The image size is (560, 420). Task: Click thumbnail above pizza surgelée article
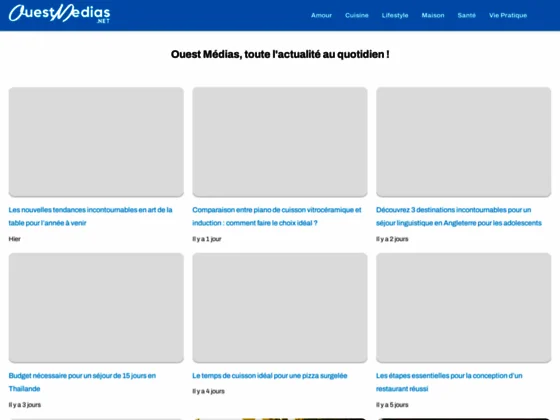pyautogui.click(x=280, y=308)
